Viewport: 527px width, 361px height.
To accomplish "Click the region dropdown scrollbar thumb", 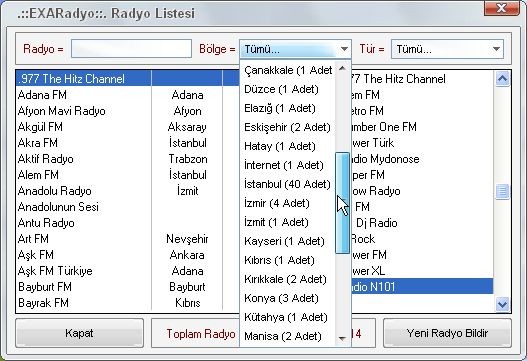I will [342, 203].
